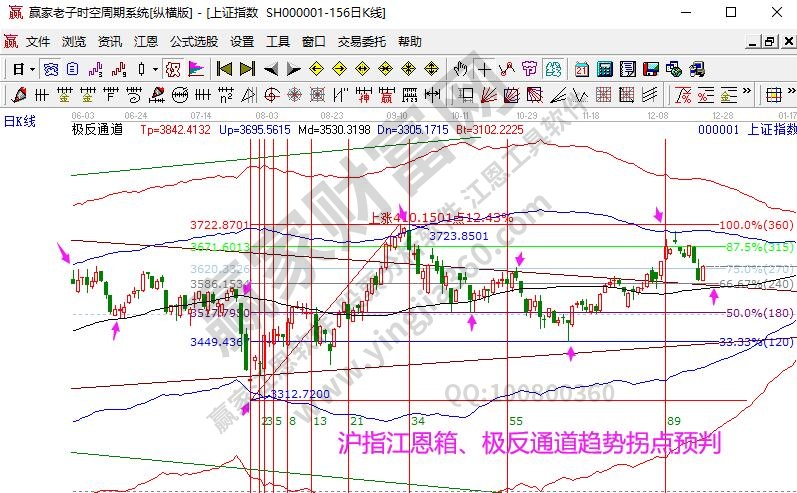The height and width of the screenshot is (493, 797).
Task: Open the 公式选股 menu
Action: click(194, 41)
